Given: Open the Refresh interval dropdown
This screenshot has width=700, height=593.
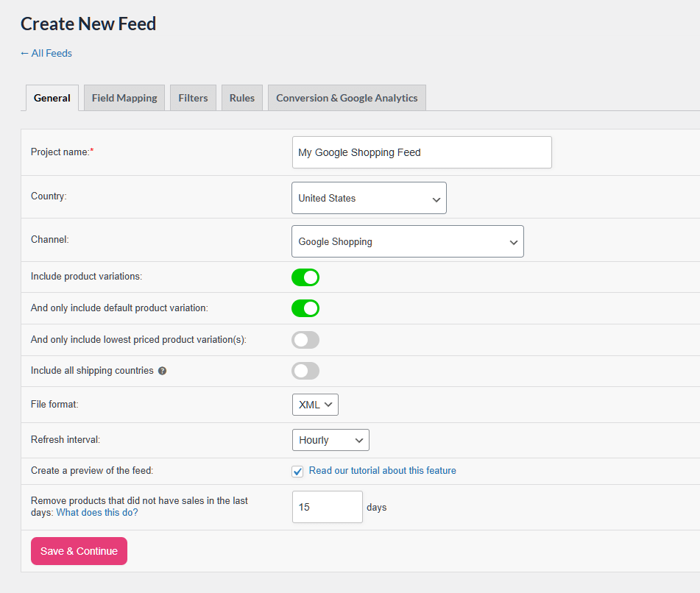Looking at the screenshot, I should pyautogui.click(x=330, y=440).
